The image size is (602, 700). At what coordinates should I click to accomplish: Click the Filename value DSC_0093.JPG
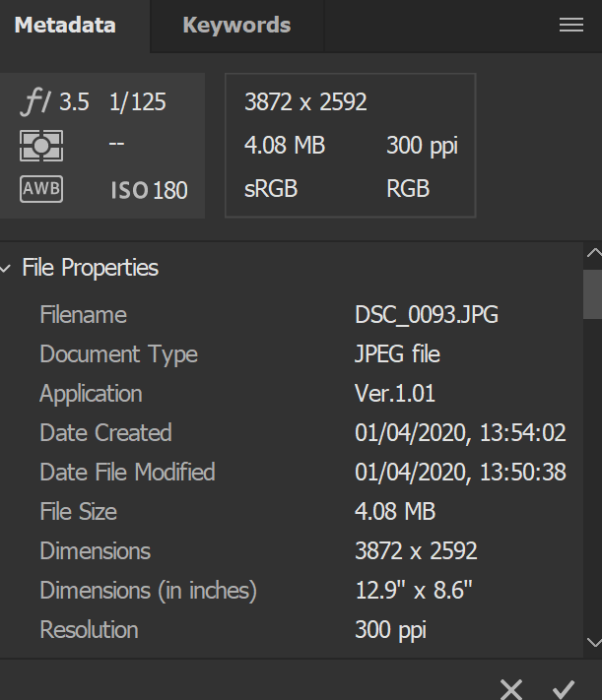click(x=426, y=315)
